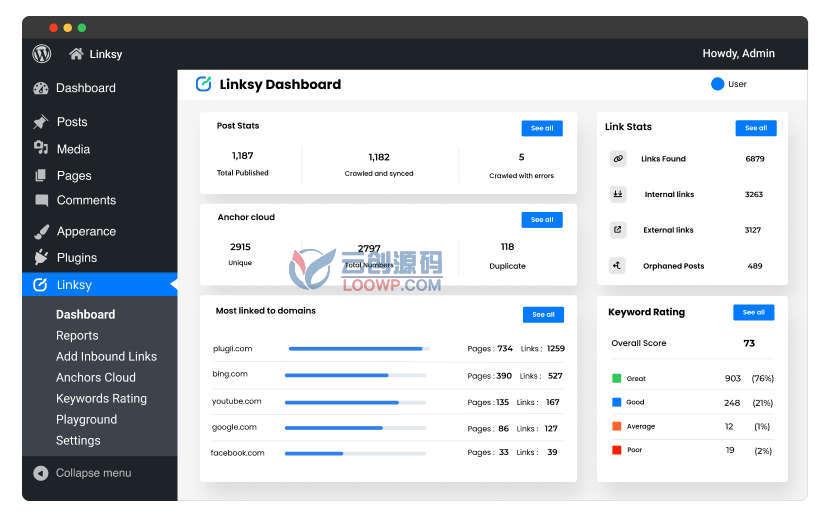Click the Appearance paintbrush icon
Screen dimensions: 830x517
click(x=41, y=232)
